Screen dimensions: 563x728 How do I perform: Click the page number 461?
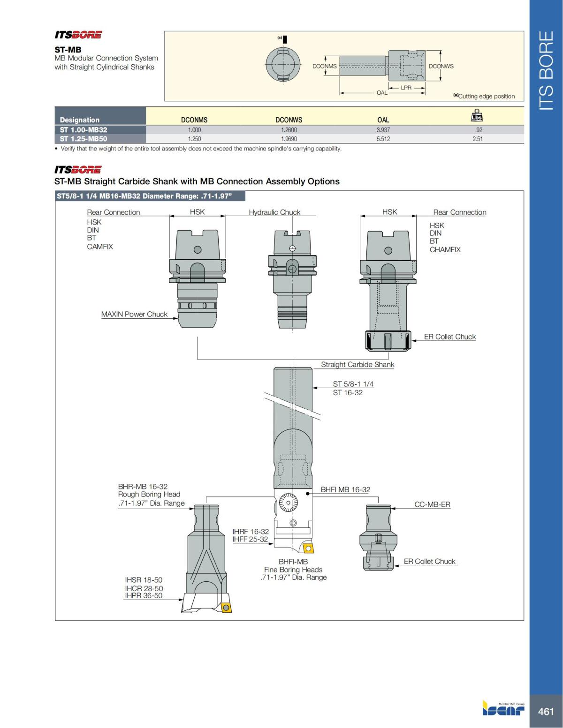coord(546,712)
